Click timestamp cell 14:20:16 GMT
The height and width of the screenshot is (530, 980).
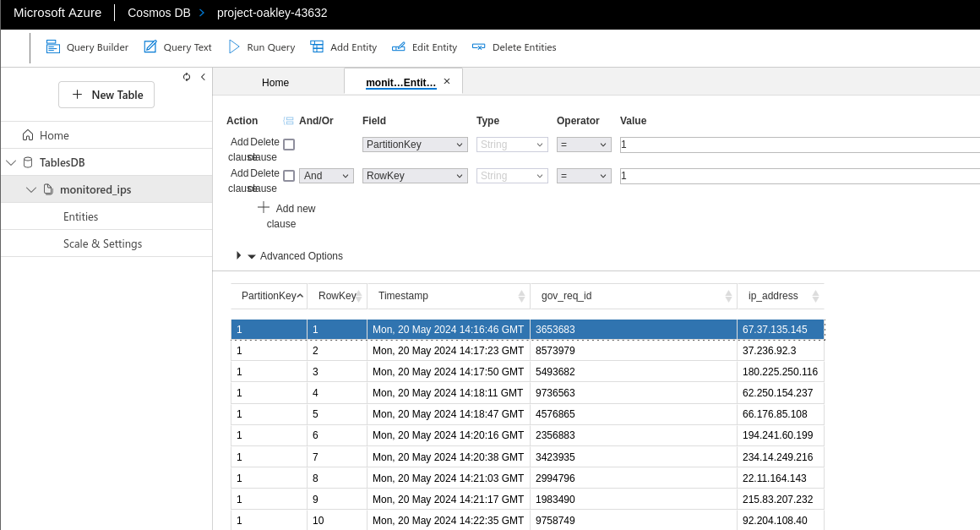[448, 435]
